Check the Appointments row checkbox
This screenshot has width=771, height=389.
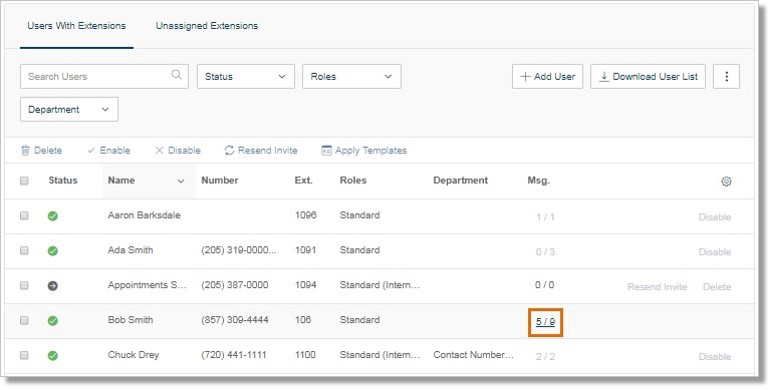[24, 285]
